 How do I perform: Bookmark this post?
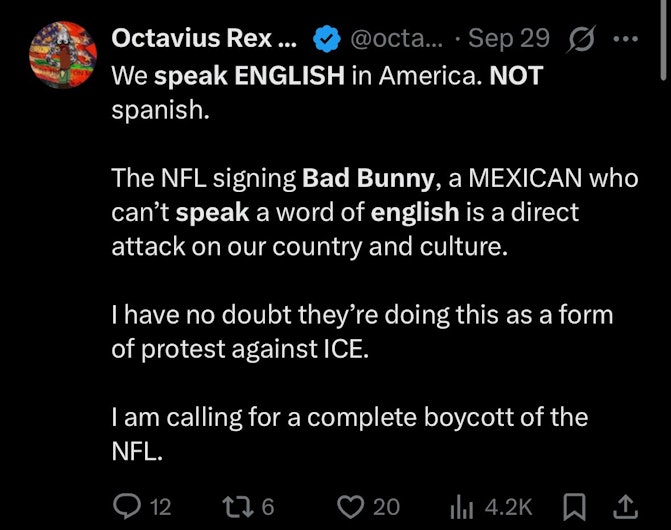click(575, 507)
